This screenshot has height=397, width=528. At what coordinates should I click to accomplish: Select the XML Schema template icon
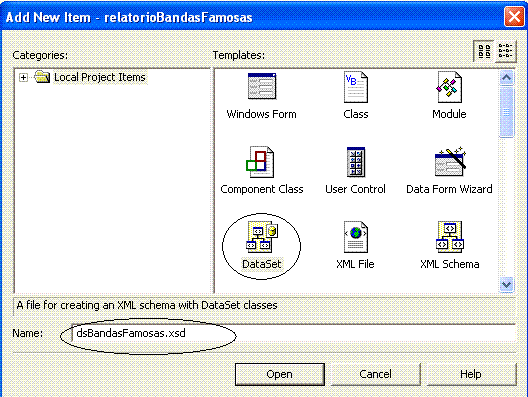point(450,237)
